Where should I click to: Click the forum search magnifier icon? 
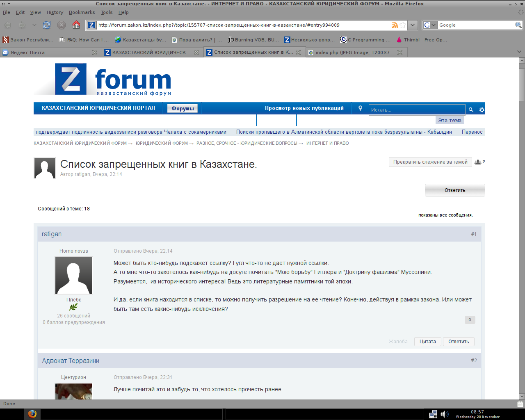[x=471, y=110]
